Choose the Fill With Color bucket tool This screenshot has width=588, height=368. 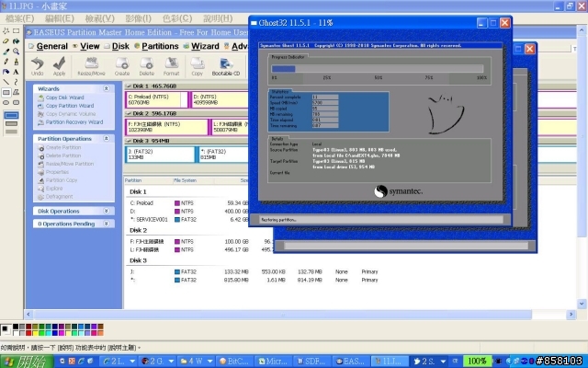(17, 40)
